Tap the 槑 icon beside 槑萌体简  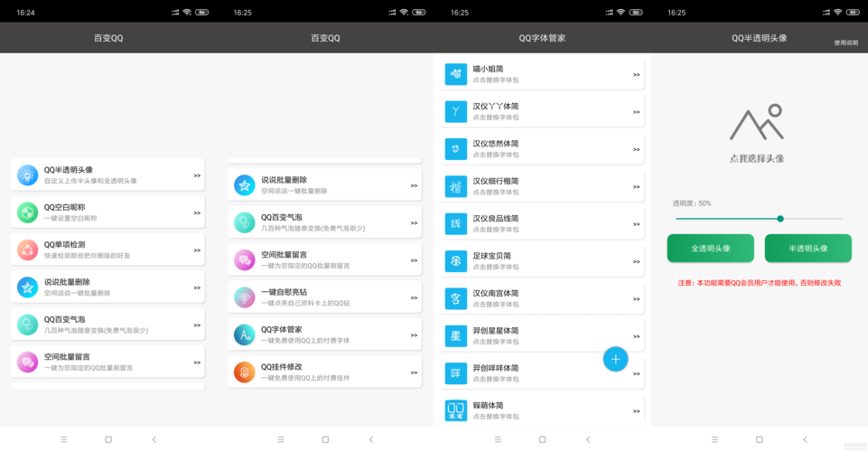455,410
